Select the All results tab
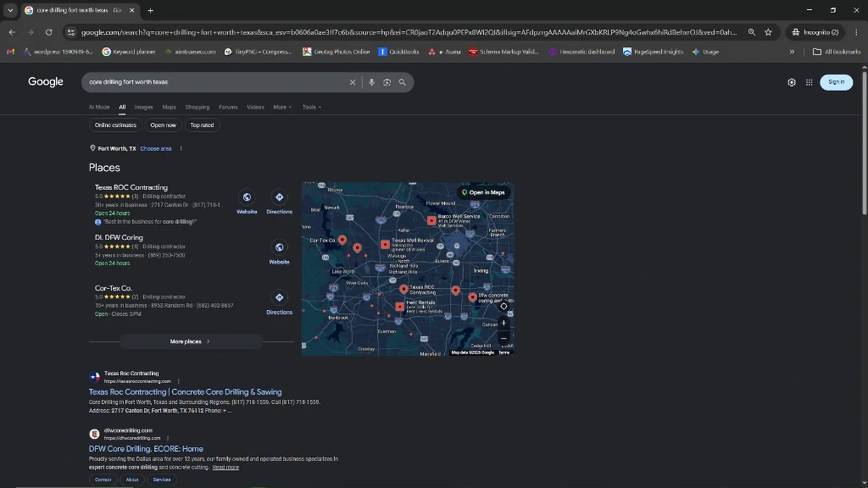This screenshot has width=868, height=488. click(122, 107)
